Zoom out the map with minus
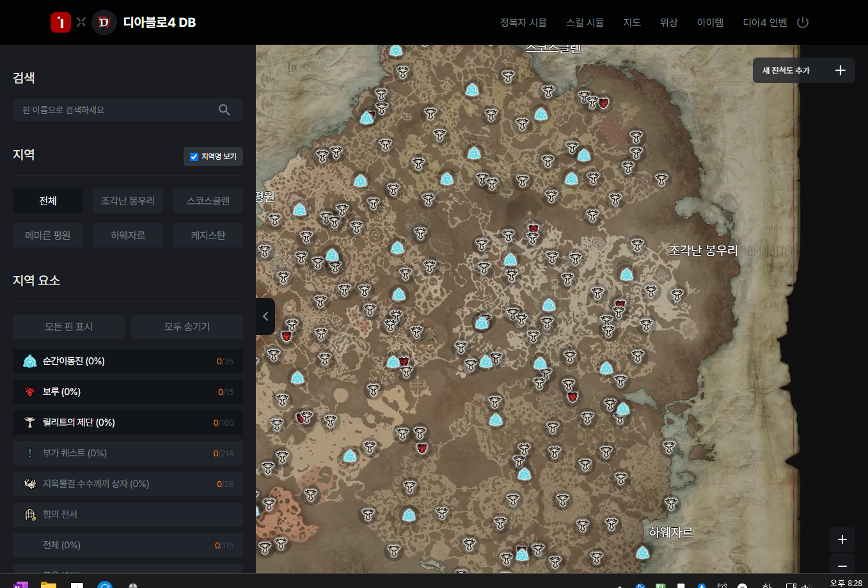The height and width of the screenshot is (588, 868). click(842, 566)
